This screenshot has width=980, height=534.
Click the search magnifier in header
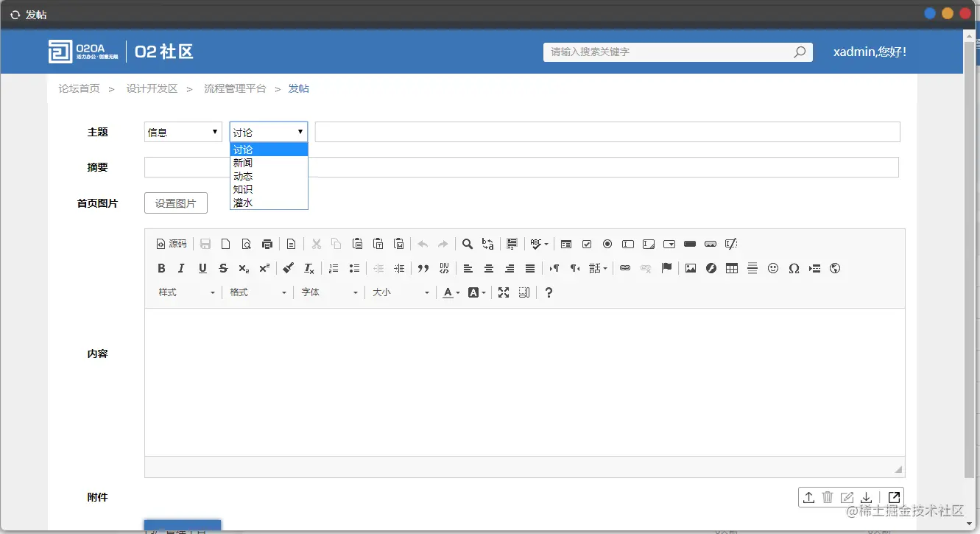point(800,52)
